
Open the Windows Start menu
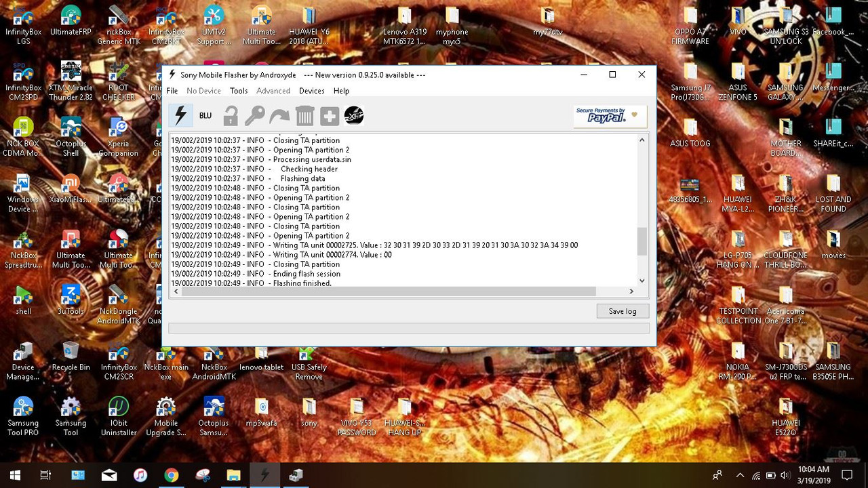click(15, 475)
